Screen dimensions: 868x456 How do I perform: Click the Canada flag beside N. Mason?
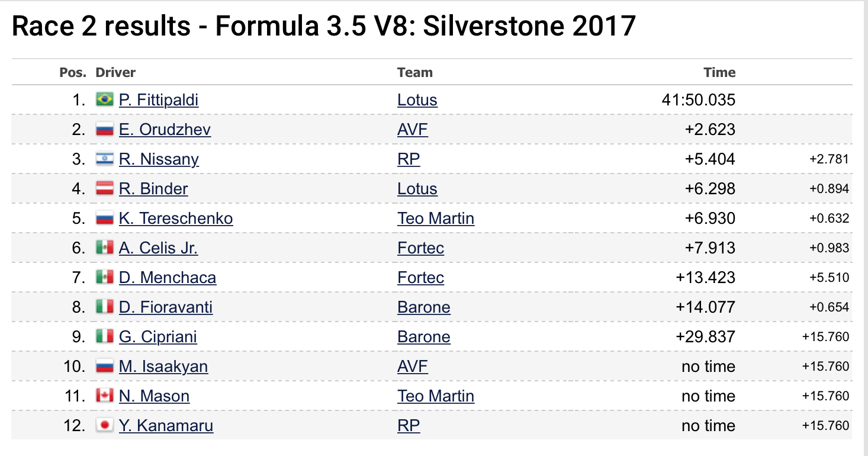click(105, 396)
